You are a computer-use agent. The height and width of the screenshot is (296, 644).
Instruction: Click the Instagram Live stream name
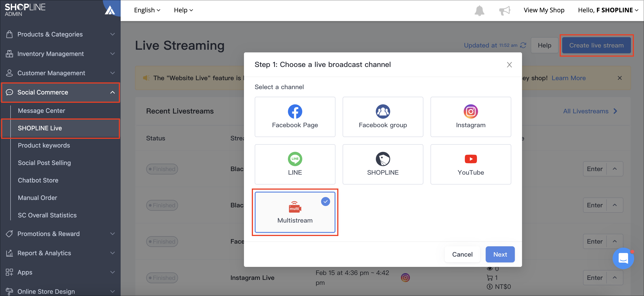[x=252, y=278]
